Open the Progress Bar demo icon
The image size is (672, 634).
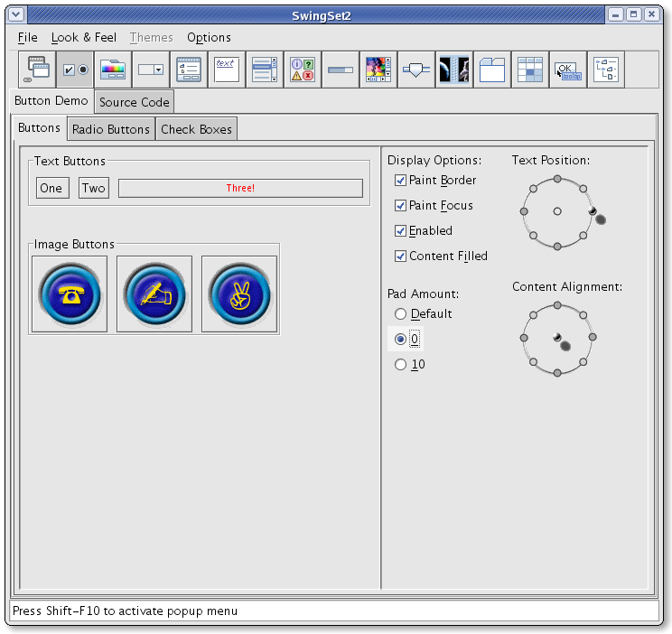pyautogui.click(x=341, y=70)
